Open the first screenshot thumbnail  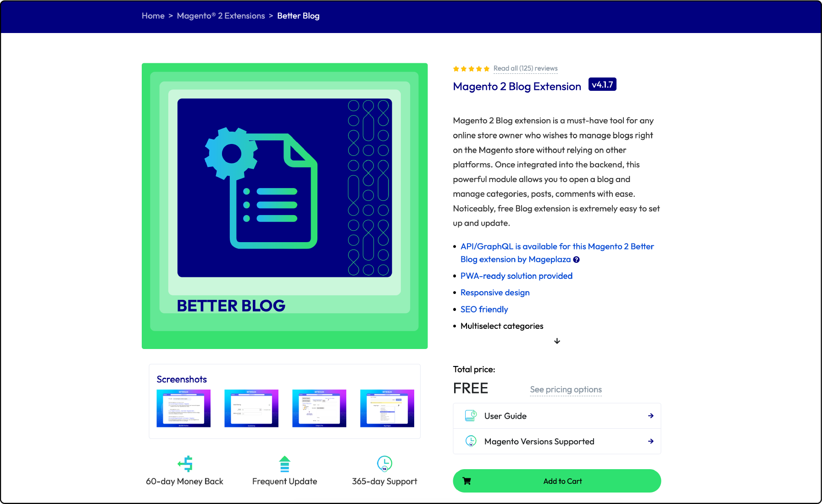(183, 408)
